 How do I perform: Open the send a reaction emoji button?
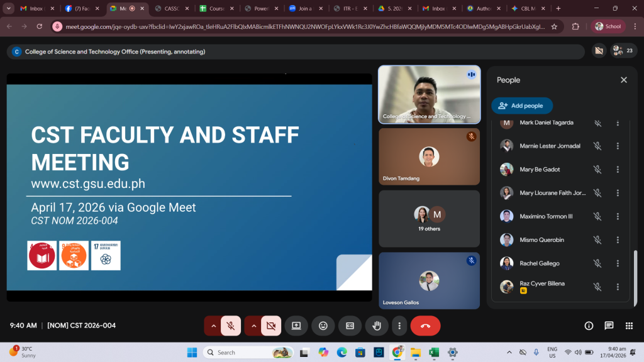pos(323,326)
